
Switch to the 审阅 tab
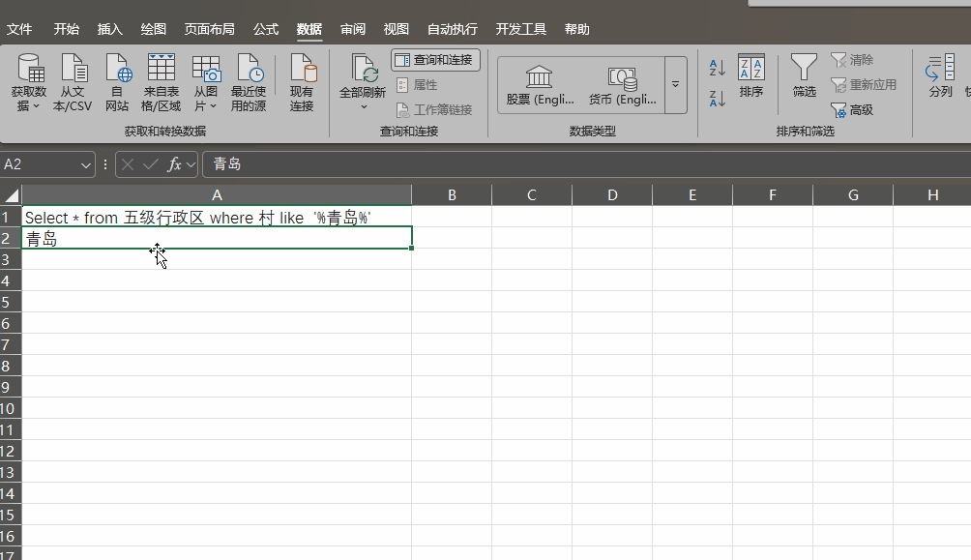352,29
